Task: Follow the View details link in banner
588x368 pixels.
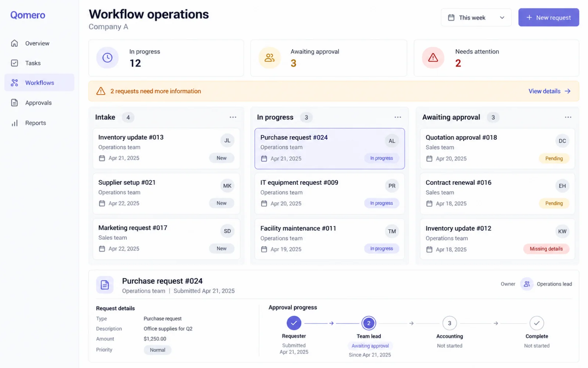Action: coord(549,91)
